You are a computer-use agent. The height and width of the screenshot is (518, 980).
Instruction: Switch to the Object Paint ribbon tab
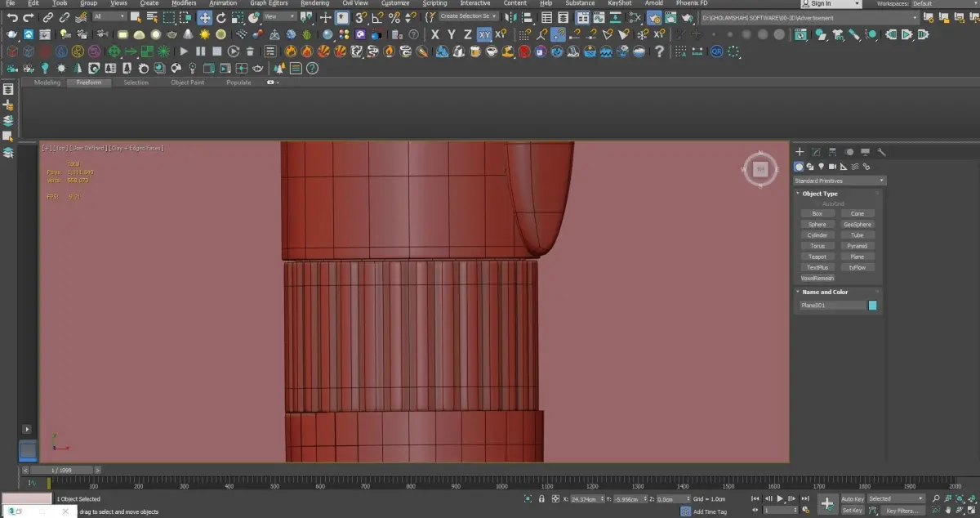[x=187, y=83]
